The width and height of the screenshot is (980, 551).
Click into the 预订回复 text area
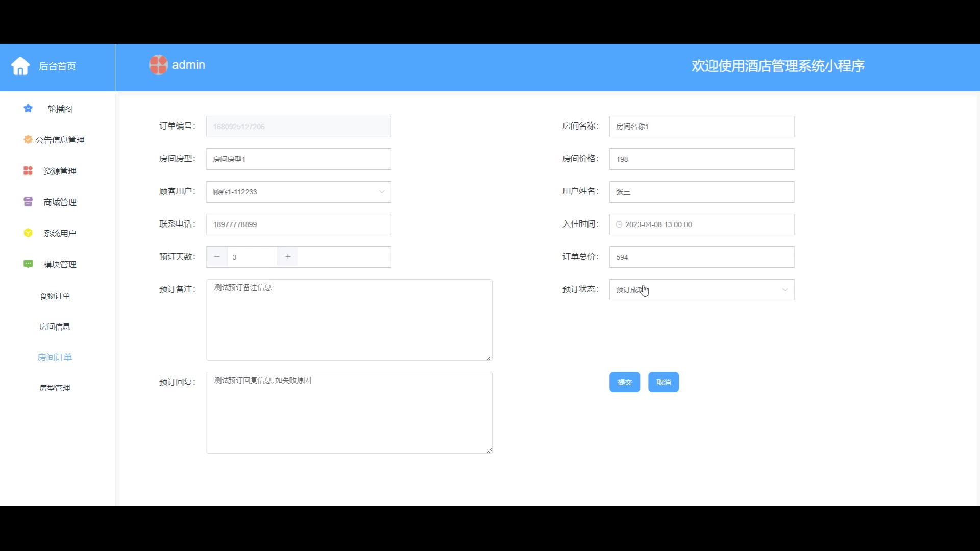click(x=349, y=412)
